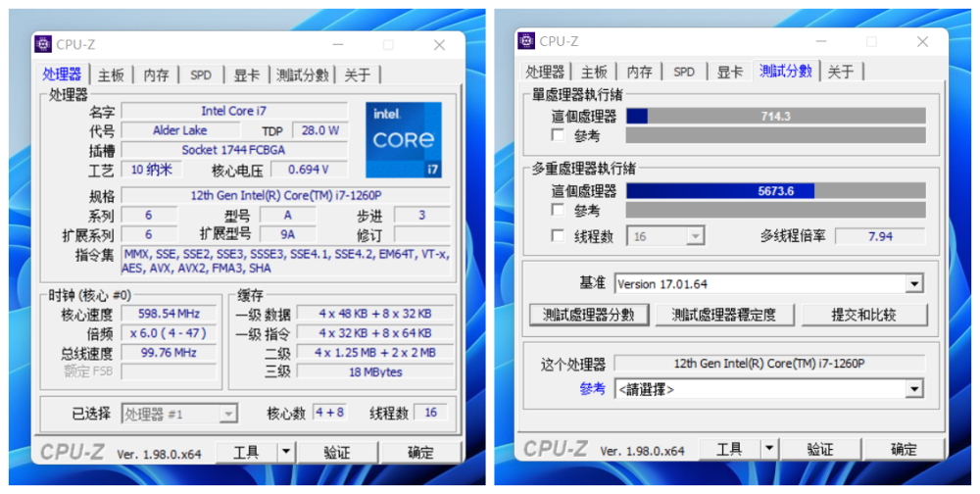Viewport: 980px width, 494px height.
Task: Click 这个处理器 name field in right window
Action: (x=769, y=364)
